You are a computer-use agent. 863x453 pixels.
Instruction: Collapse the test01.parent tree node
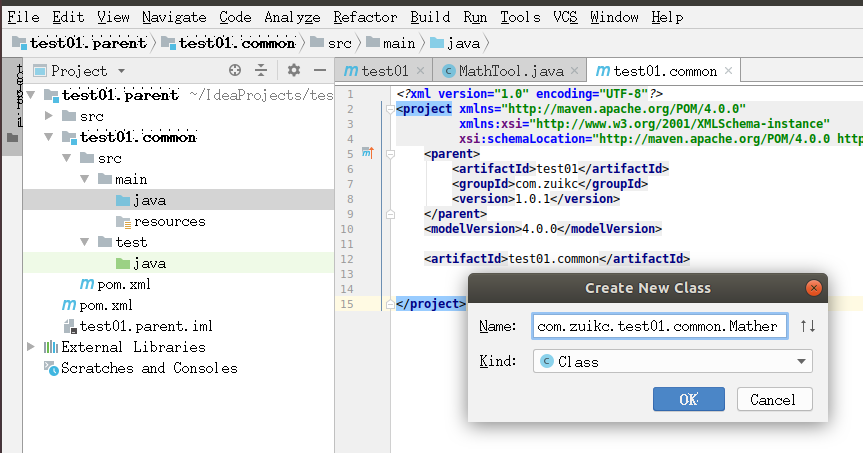33,95
